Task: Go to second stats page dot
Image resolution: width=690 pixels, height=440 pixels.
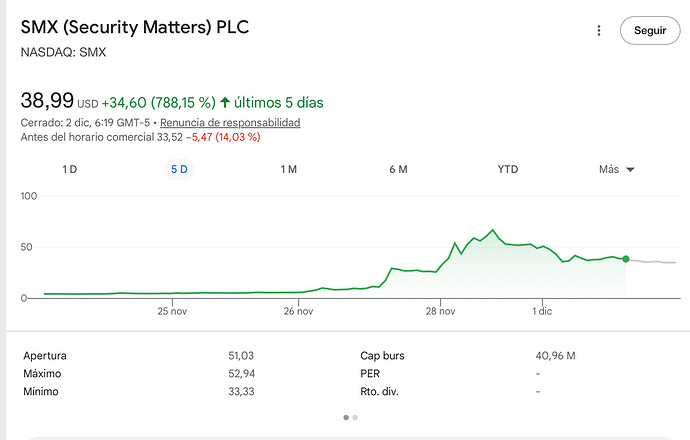Action: (355, 417)
